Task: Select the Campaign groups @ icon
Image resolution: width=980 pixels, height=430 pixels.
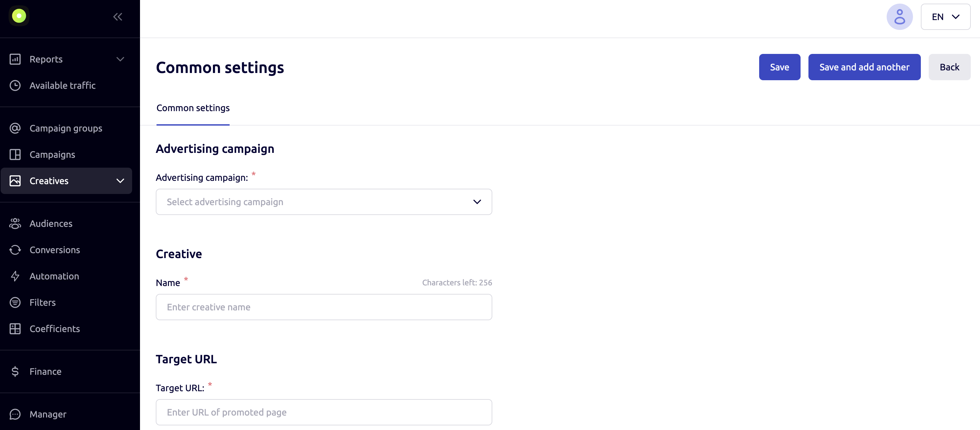Action: click(x=15, y=128)
